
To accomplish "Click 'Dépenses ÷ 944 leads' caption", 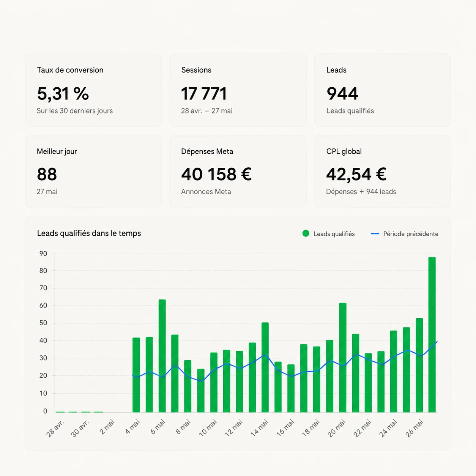I will 361,192.
